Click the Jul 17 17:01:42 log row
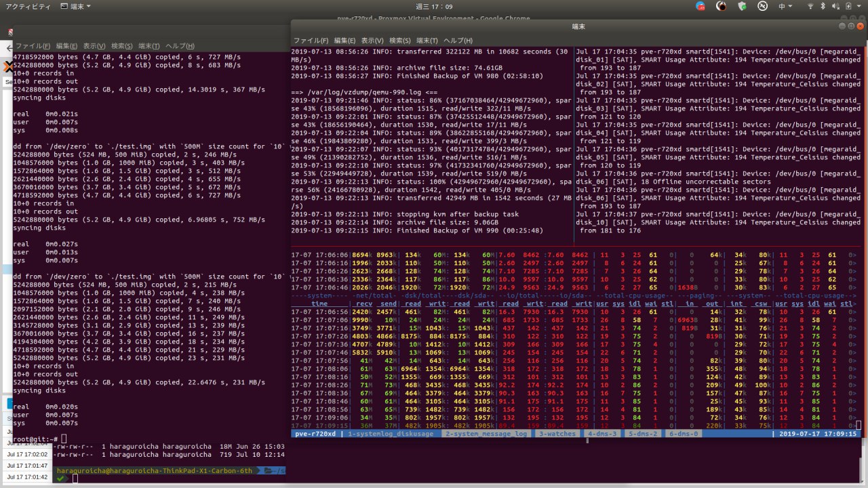 point(26,476)
